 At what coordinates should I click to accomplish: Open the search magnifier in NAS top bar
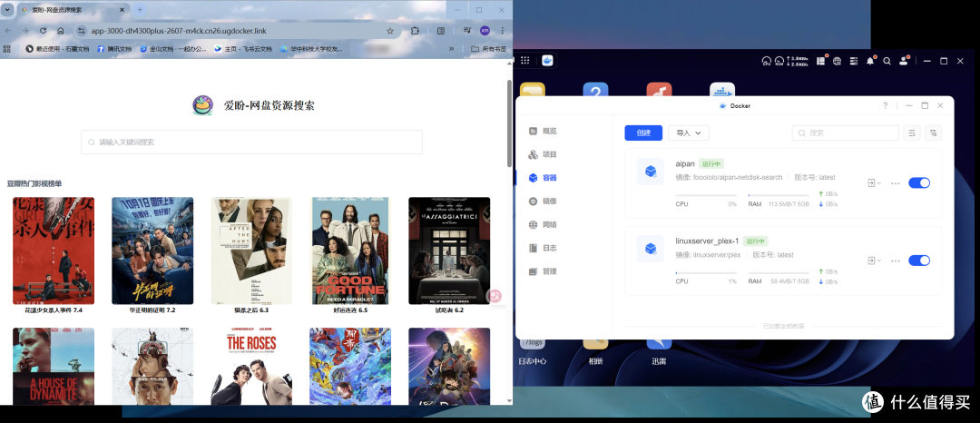coord(887,61)
